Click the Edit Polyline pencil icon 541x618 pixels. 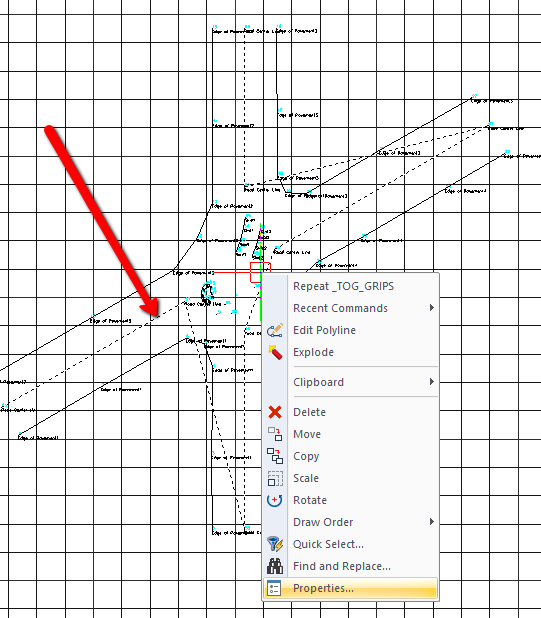point(275,330)
